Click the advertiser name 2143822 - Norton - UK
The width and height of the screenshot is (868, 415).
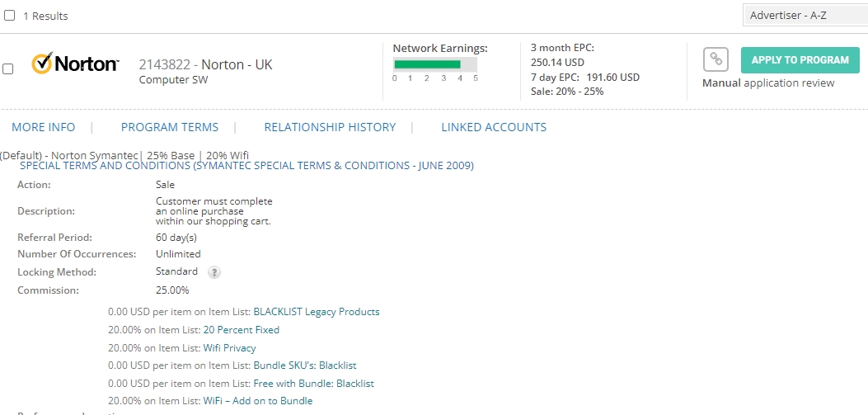pos(205,65)
